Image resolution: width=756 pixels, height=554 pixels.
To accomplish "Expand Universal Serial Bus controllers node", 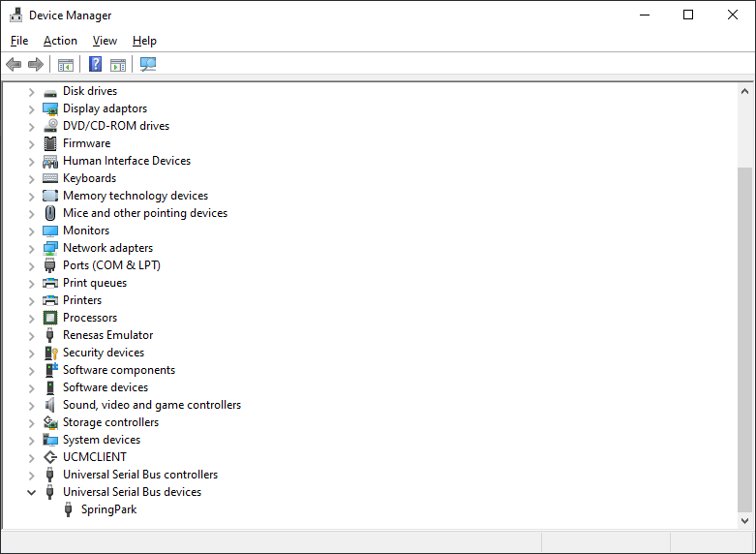I will 31,475.
